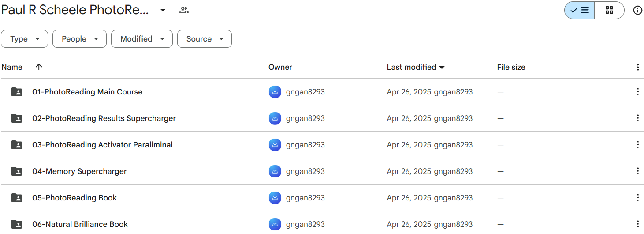Sort by the Name column header

tap(12, 67)
